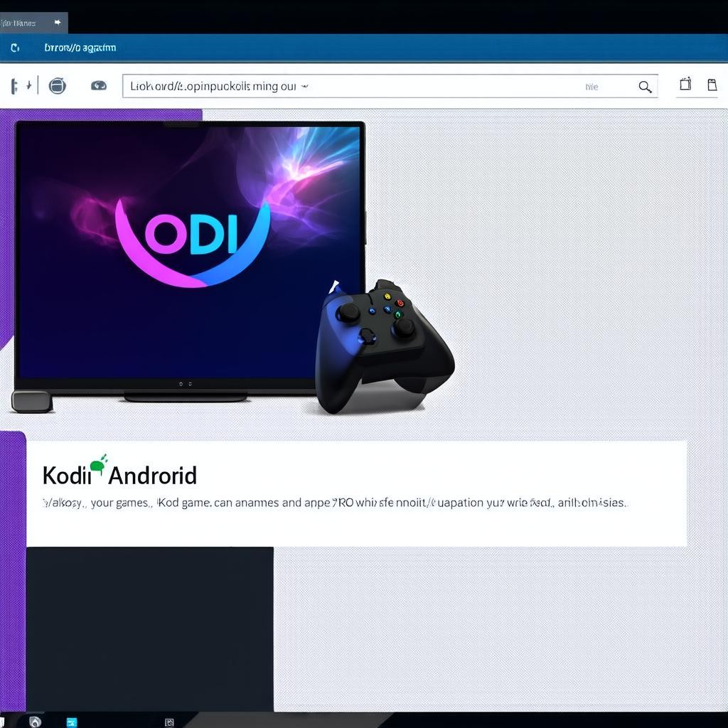Click the leftmost toolbar icon before the arrow
The width and height of the screenshot is (728, 728).
(14, 86)
